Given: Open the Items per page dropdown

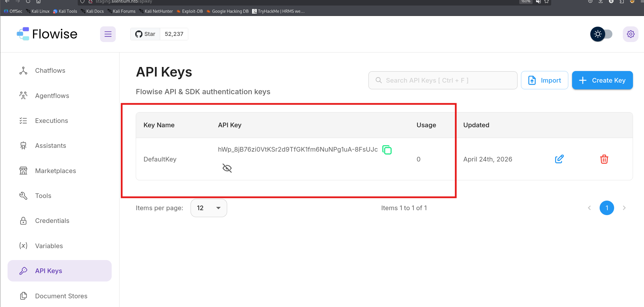Looking at the screenshot, I should 209,208.
